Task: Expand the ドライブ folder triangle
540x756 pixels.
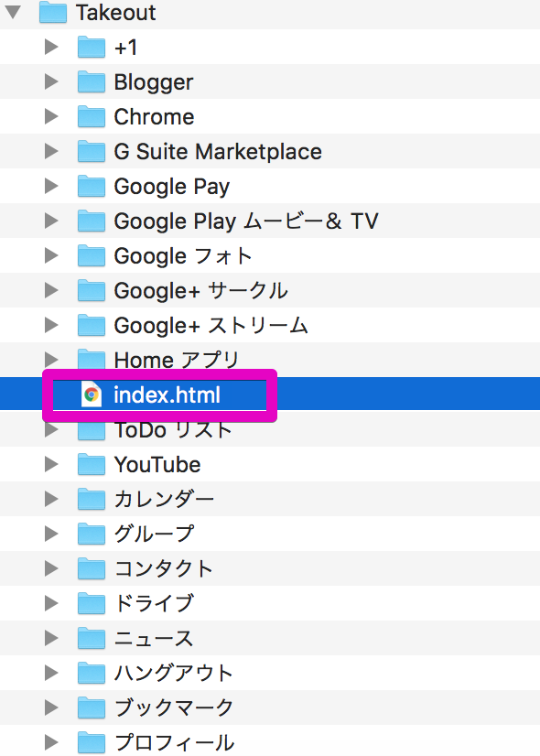Action: pyautogui.click(x=51, y=602)
